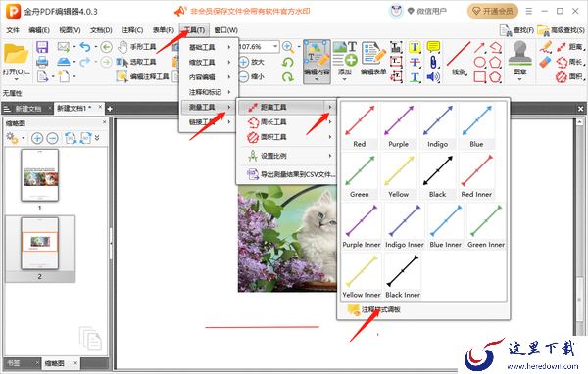Choose the Purple distance style
The width and height of the screenshot is (588, 374).
(399, 125)
